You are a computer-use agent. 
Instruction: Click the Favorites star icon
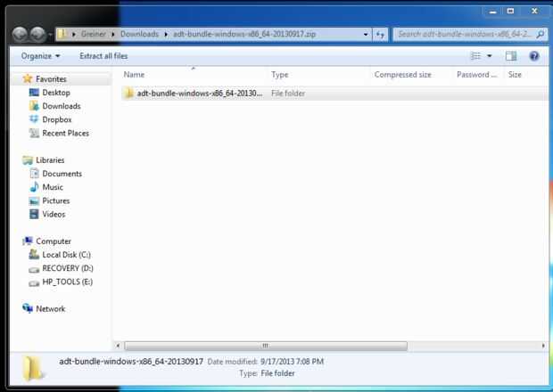tap(28, 78)
